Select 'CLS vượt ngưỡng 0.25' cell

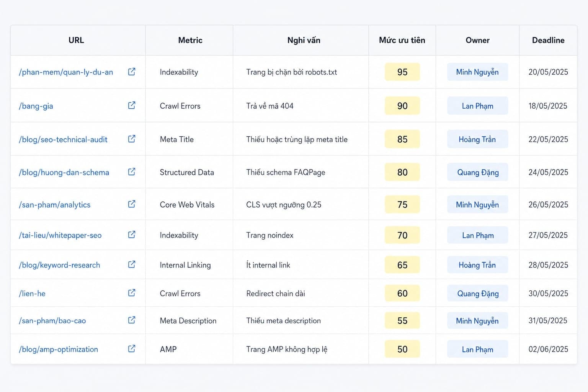pyautogui.click(x=301, y=204)
